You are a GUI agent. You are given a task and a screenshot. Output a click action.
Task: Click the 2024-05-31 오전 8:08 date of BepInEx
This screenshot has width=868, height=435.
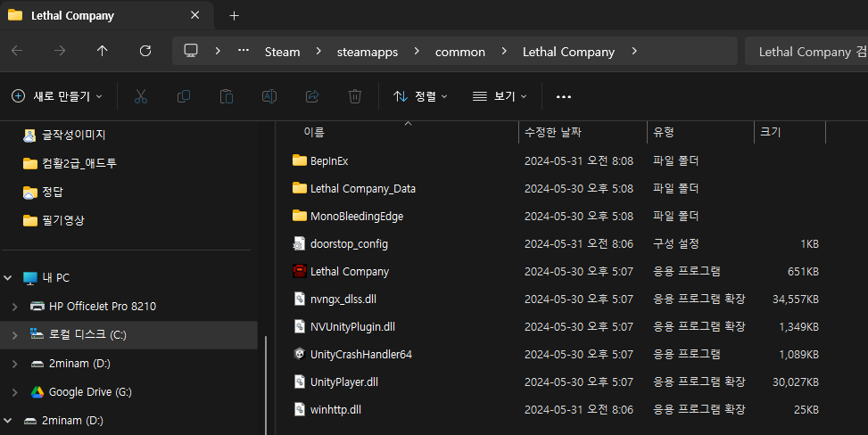pos(578,160)
